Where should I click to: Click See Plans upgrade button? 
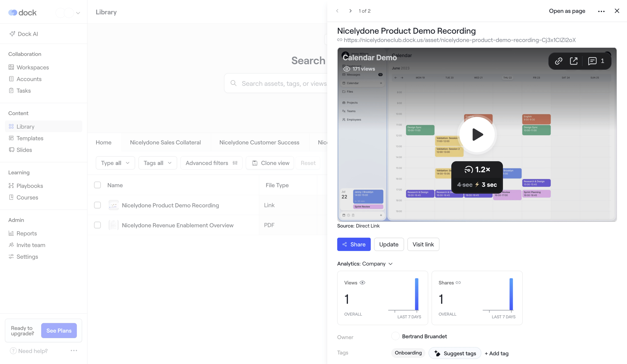(x=59, y=331)
